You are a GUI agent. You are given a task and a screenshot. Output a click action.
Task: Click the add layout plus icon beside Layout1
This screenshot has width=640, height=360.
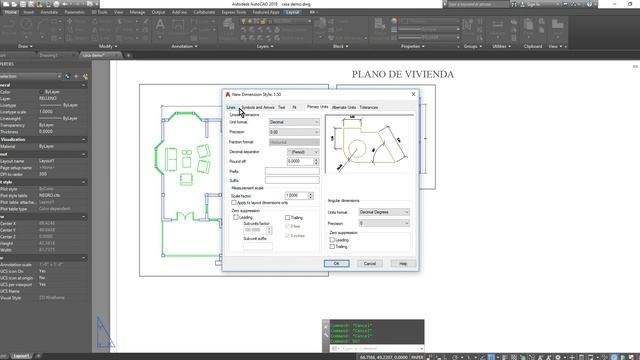coord(39,356)
